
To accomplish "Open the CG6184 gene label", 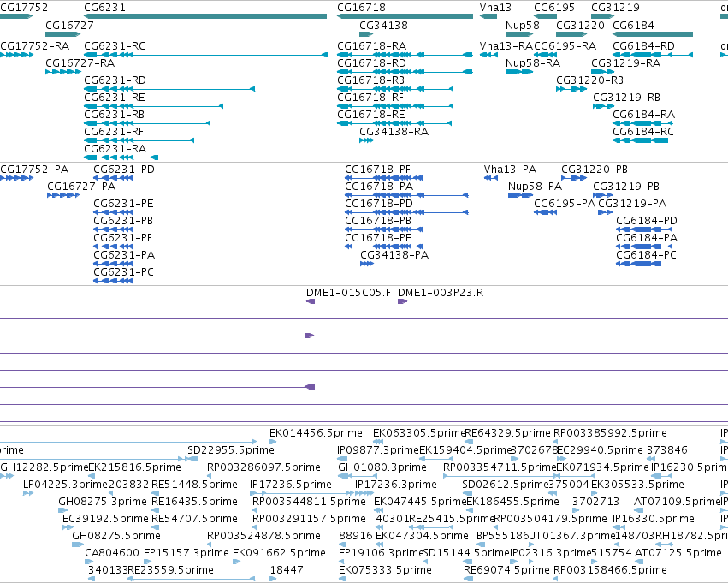I will [x=633, y=25].
